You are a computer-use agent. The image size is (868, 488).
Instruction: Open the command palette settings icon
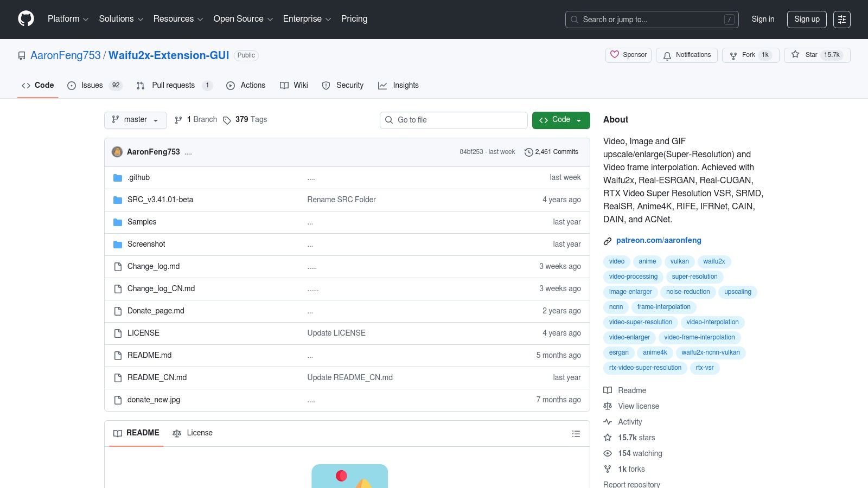[x=842, y=20]
